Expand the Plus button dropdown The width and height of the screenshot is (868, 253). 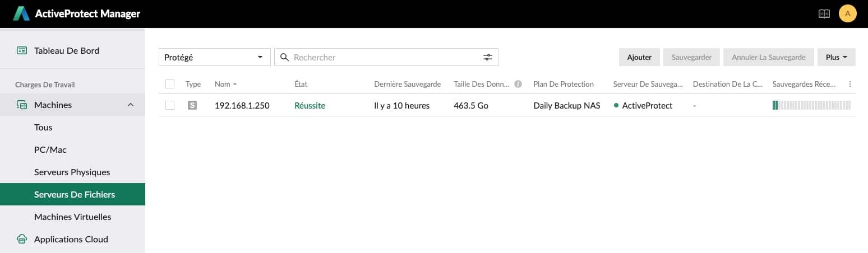click(837, 57)
